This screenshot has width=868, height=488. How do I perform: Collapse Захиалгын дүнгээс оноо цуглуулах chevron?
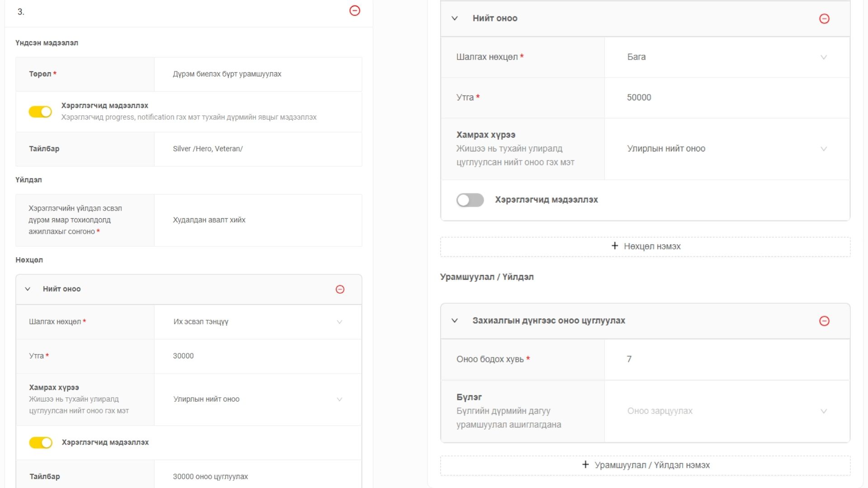tap(455, 321)
